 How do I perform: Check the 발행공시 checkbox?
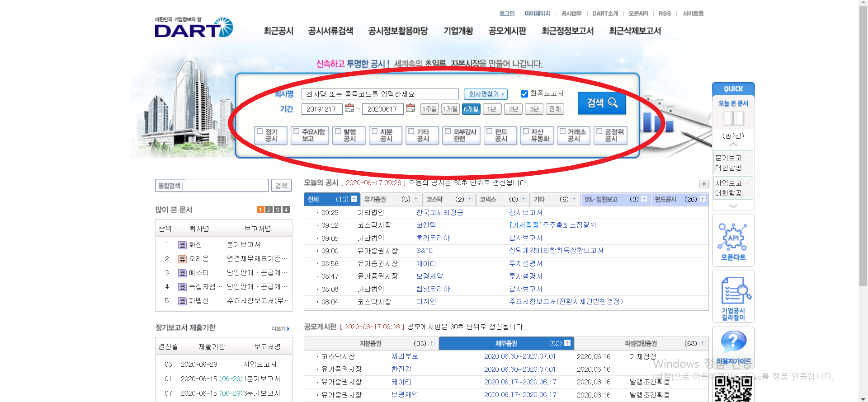click(338, 131)
